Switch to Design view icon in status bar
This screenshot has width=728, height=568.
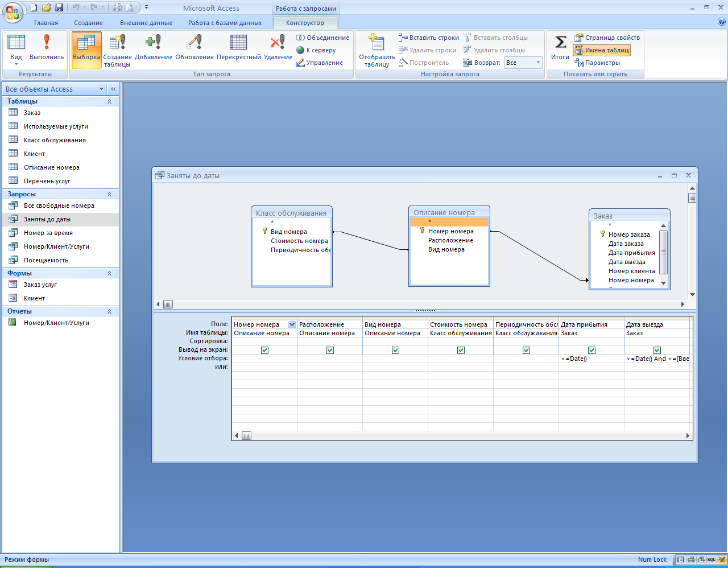[x=722, y=559]
